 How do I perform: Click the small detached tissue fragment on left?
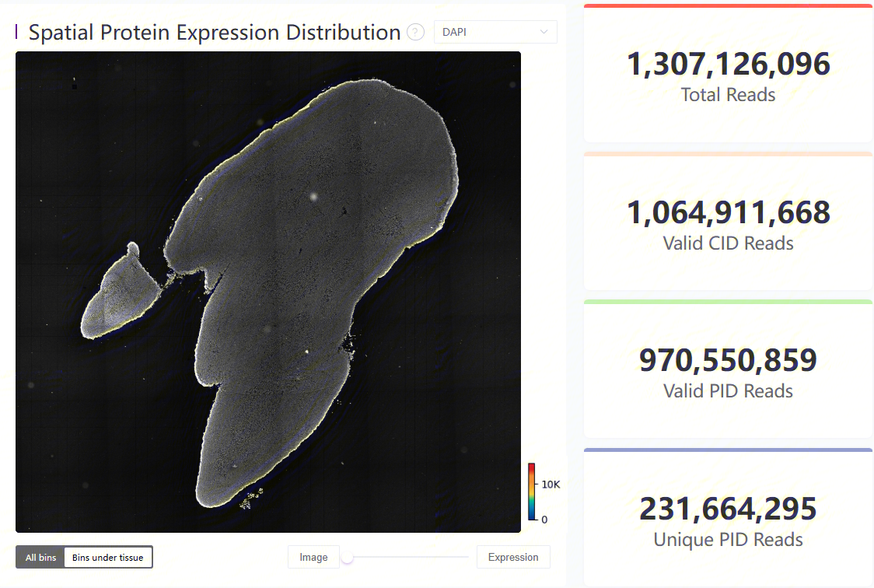pyautogui.click(x=117, y=296)
